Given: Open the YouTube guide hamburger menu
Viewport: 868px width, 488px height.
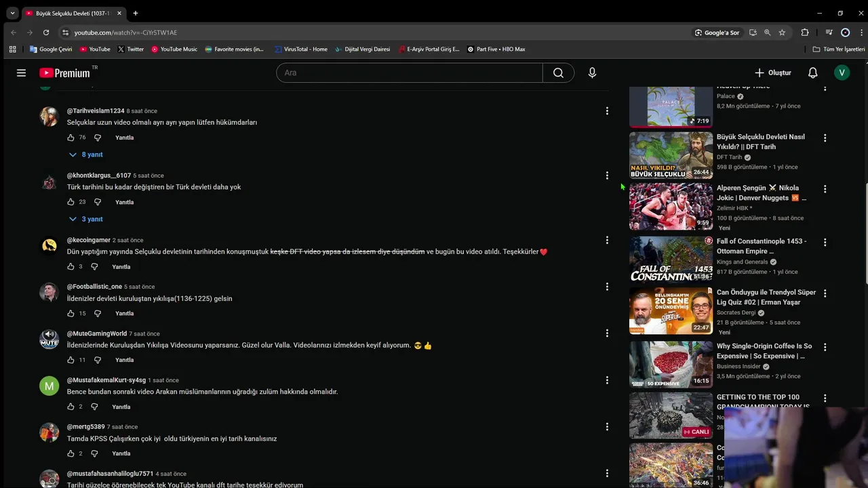Looking at the screenshot, I should click(x=21, y=73).
